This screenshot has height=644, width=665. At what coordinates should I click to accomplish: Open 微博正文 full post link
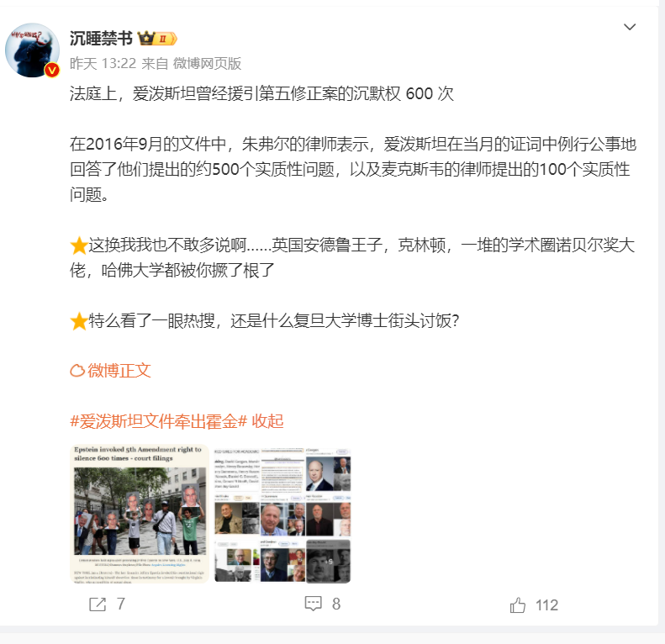tap(111, 371)
